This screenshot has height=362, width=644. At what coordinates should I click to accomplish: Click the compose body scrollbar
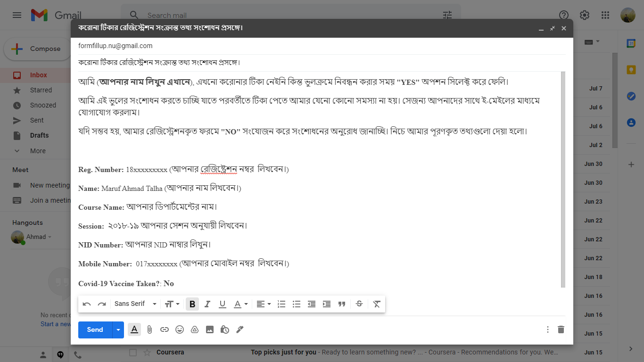(563, 179)
